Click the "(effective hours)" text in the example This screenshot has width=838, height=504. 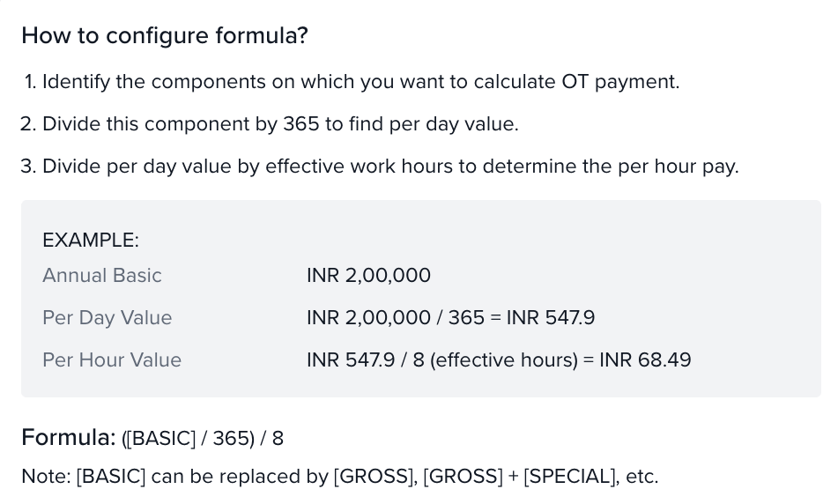click(x=503, y=360)
